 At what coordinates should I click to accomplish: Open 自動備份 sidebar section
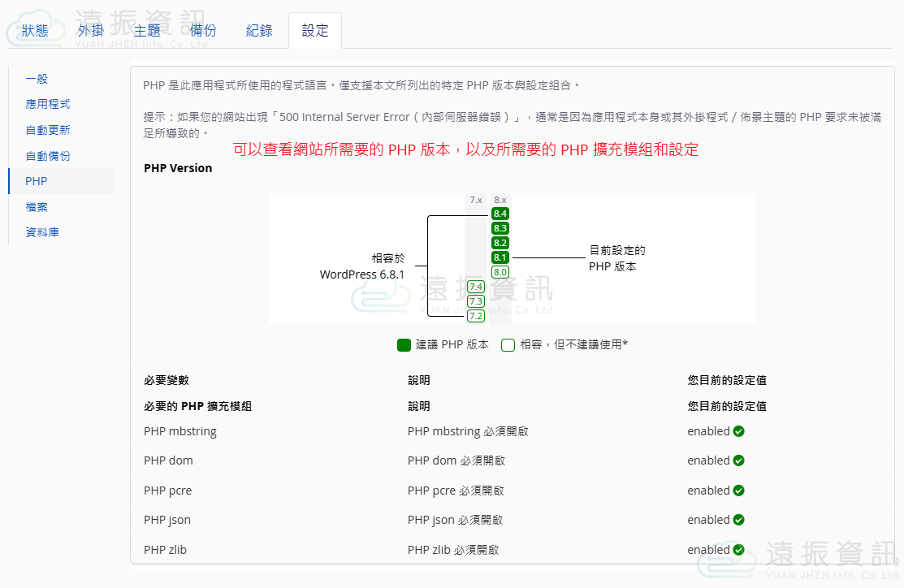tap(48, 156)
